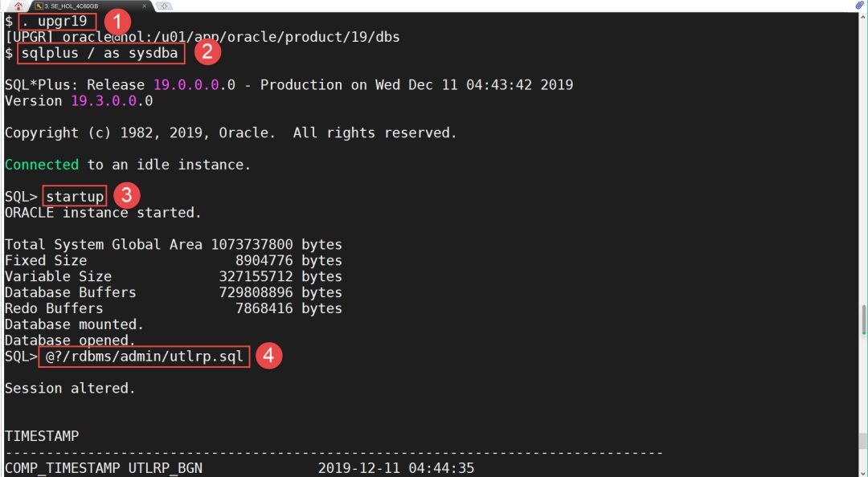Screen dimensions: 868x477
Task: Click the red step 4 marker
Action: 270,356
